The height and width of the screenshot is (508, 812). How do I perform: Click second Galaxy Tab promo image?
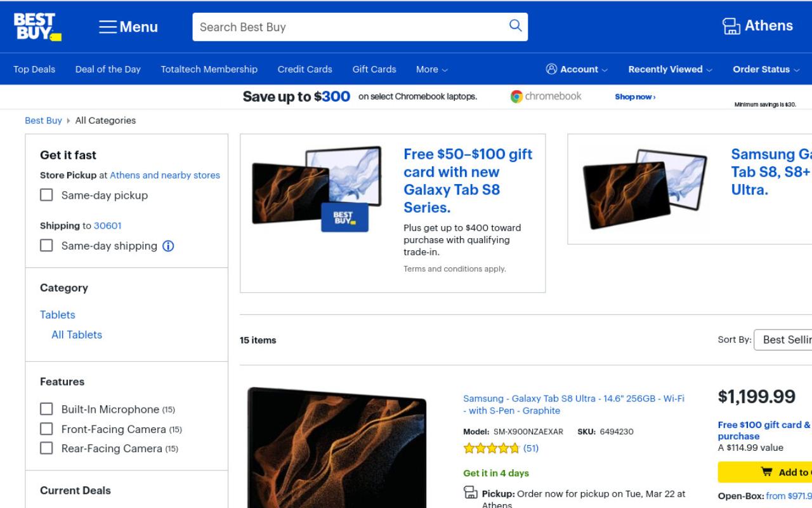pyautogui.click(x=644, y=189)
